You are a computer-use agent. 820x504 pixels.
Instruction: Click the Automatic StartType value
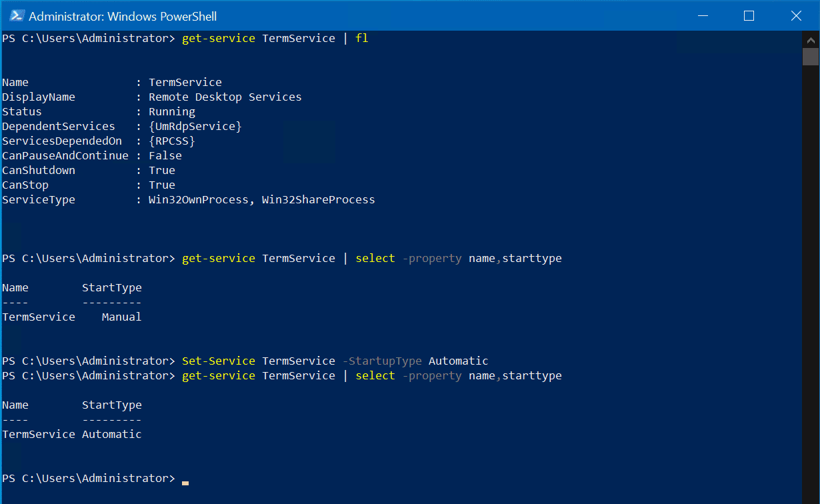pos(111,434)
